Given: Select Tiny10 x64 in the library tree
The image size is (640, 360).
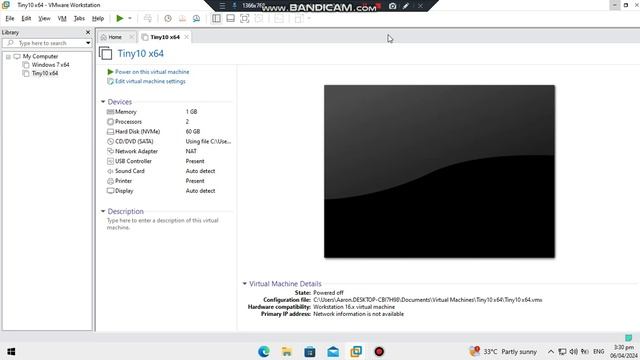Looking at the screenshot, I should click(45, 73).
